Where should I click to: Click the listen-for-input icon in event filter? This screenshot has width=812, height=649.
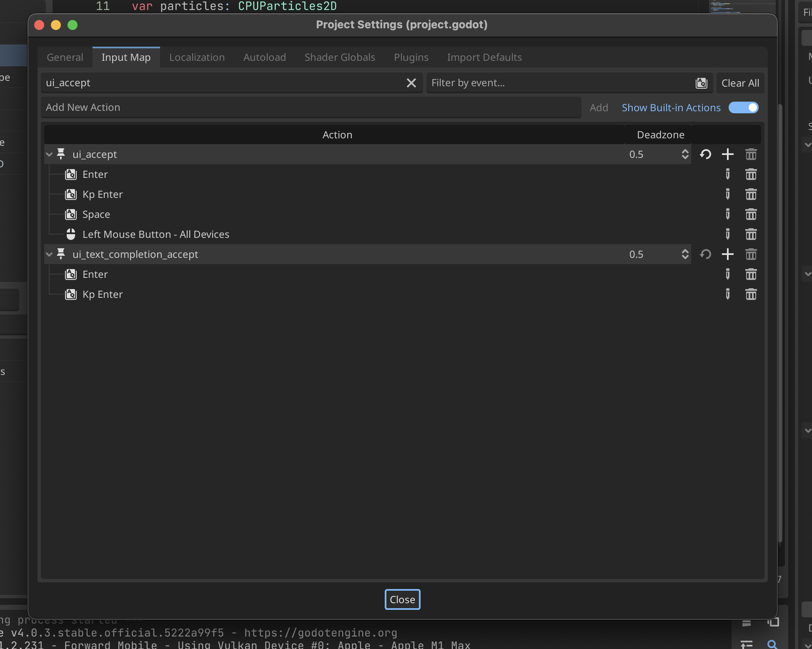coord(702,83)
